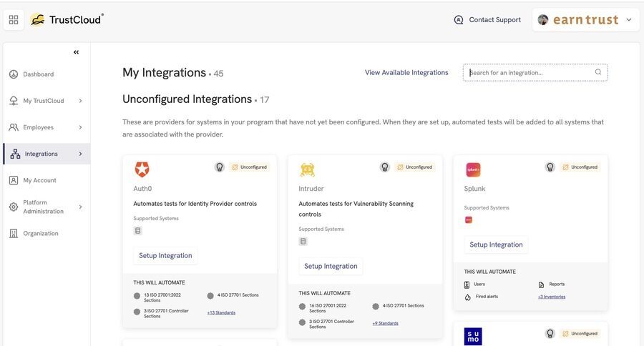Click the Intruder card title
Image resolution: width=644 pixels, height=346 pixels.
(311, 189)
